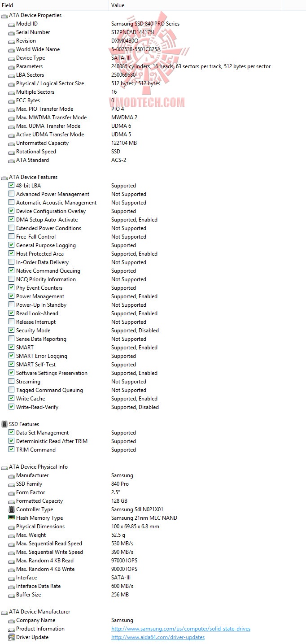The width and height of the screenshot is (306, 644).
Task: Select the 'Max. UDMA Transfer Mode' row
Action: tap(153, 126)
